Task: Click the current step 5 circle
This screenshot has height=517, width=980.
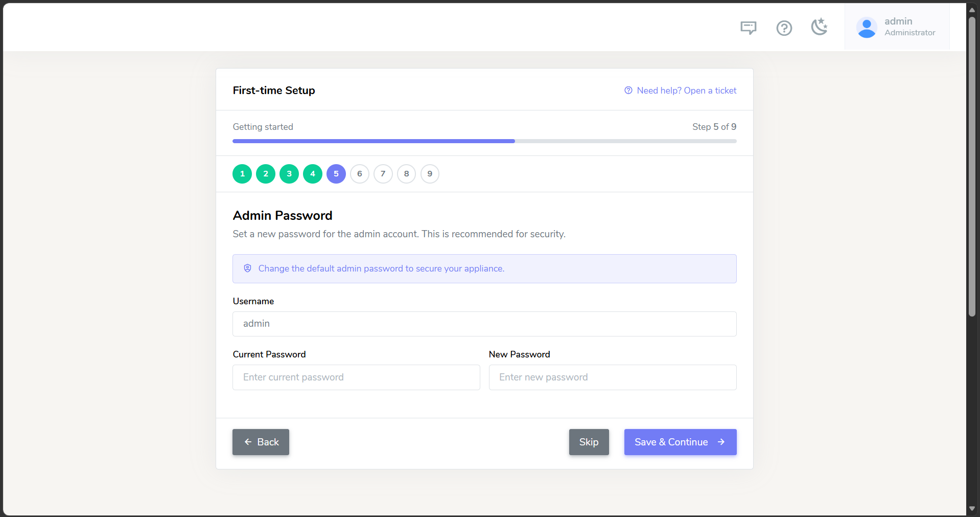Action: point(336,174)
